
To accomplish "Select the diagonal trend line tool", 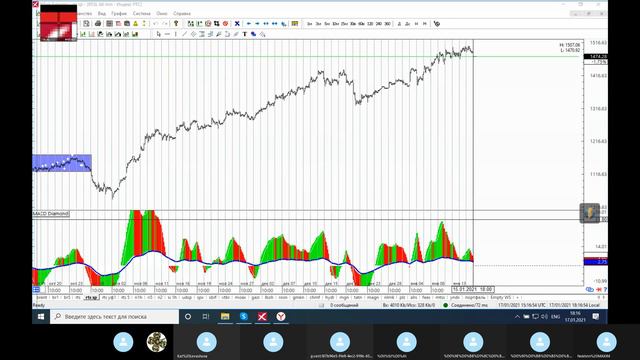I will click(184, 34).
